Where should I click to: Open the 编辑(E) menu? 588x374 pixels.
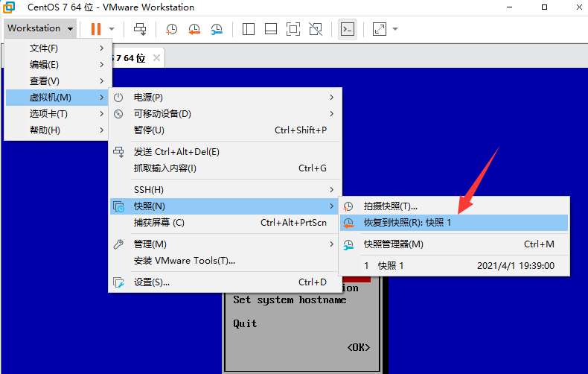tap(58, 65)
